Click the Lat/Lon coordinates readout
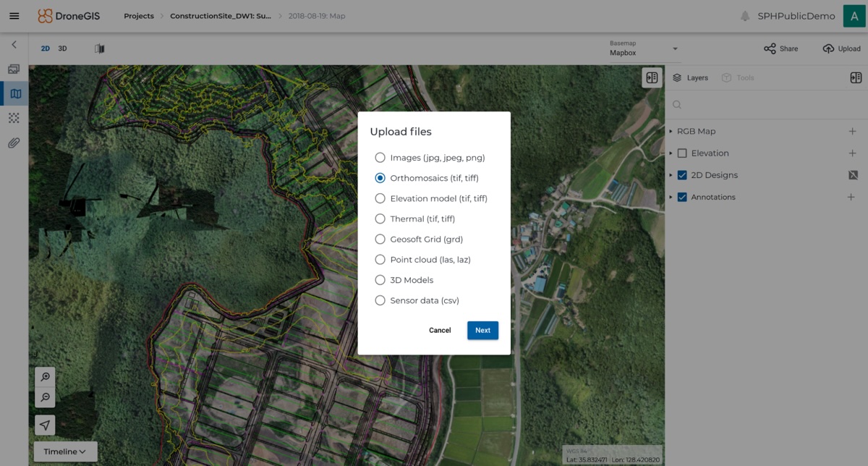 pyautogui.click(x=613, y=459)
